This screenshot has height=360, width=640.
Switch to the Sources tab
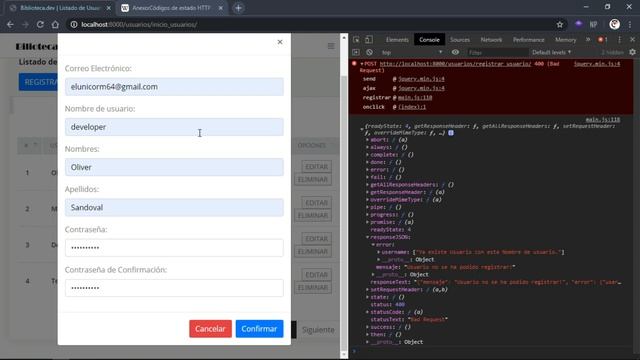click(x=460, y=40)
